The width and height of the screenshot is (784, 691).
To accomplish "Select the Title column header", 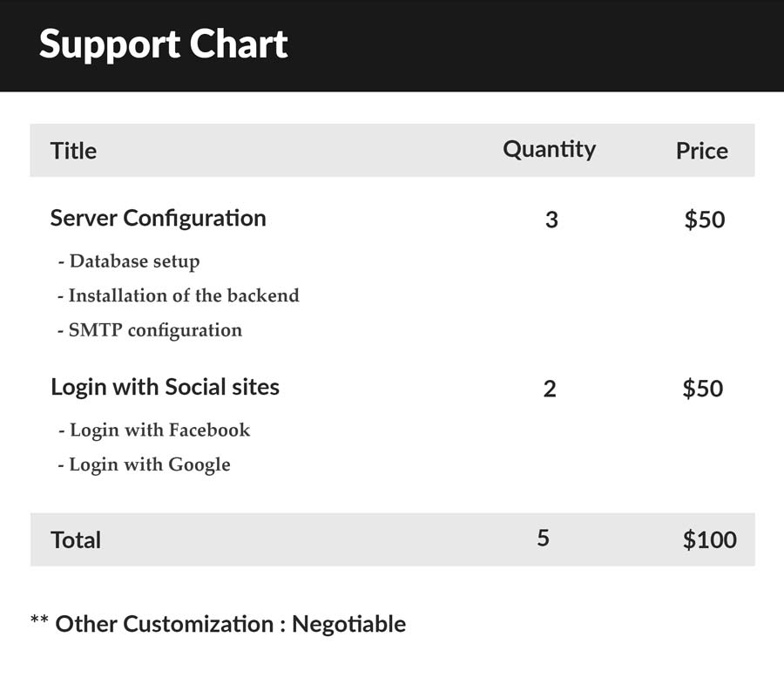I will [73, 151].
